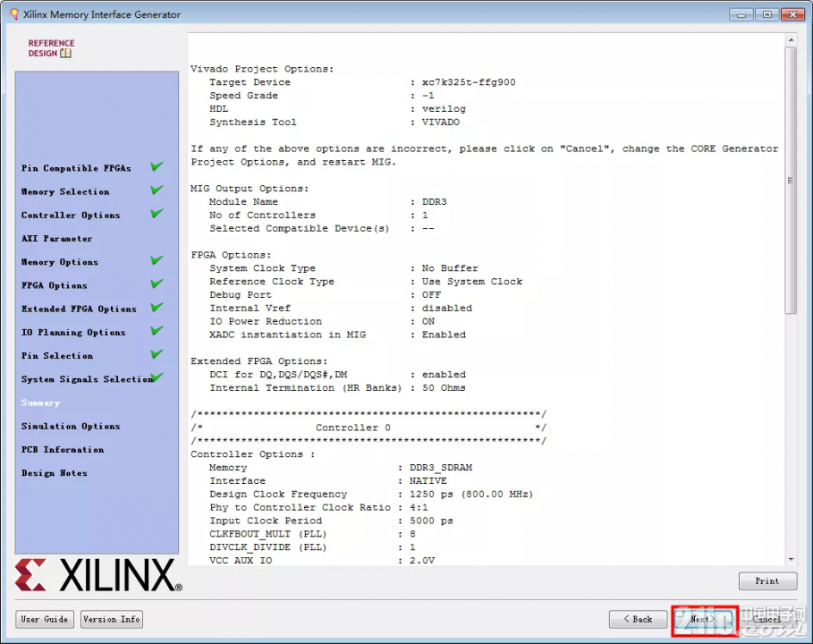Click the Debug Port value OFF

tap(431, 295)
